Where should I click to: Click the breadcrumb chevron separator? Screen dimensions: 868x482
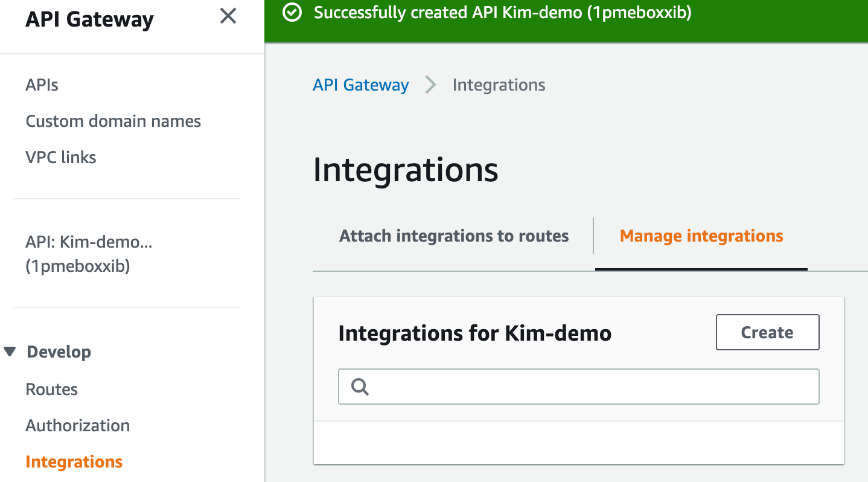pos(430,85)
